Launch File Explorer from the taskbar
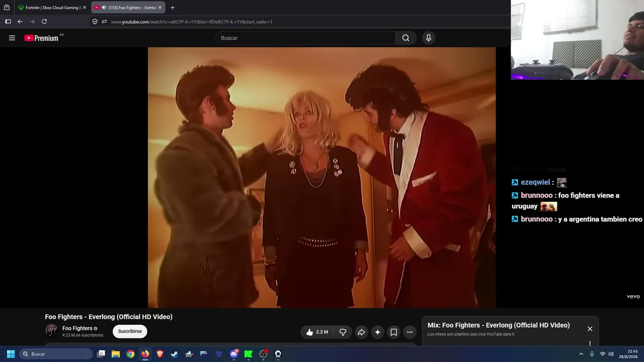 116,354
